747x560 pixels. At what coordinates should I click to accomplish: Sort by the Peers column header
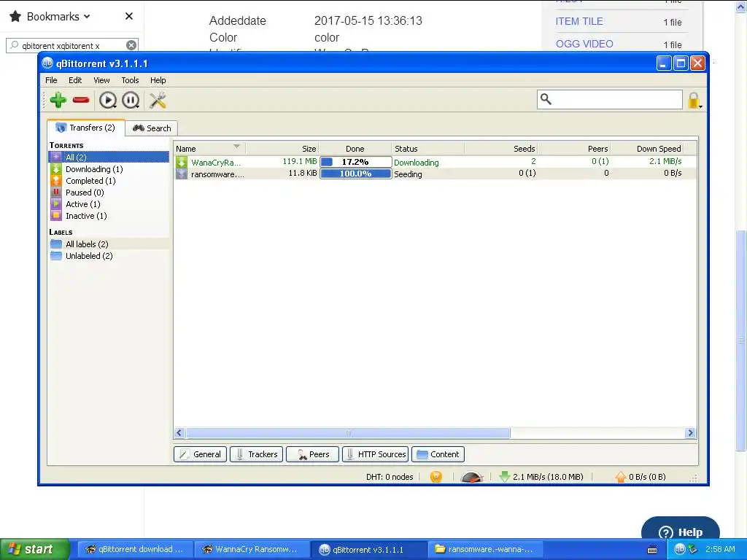point(574,149)
